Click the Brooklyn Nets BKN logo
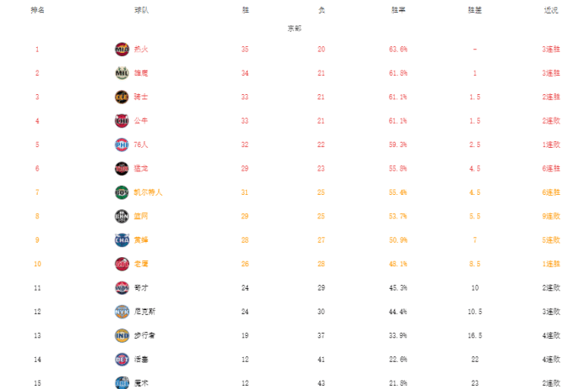Screen dimensions: 588x389 [x=122, y=216]
